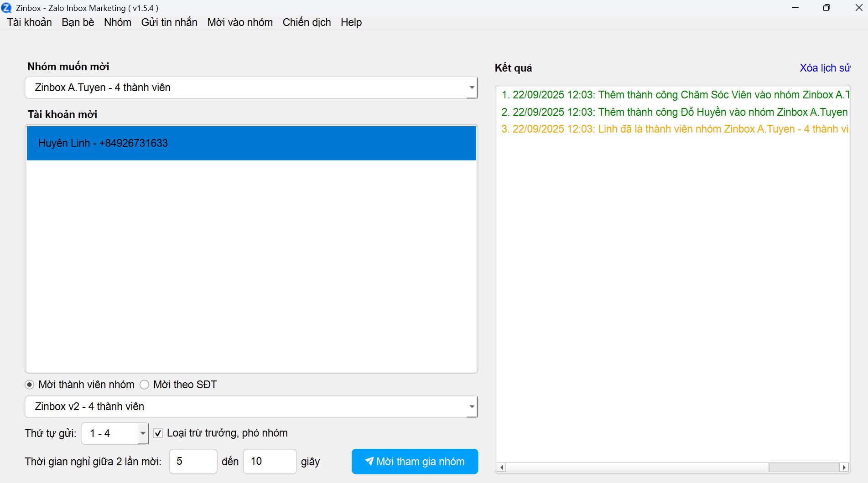Select the third result log entry about Linh
The width and height of the screenshot is (868, 483).
click(674, 129)
